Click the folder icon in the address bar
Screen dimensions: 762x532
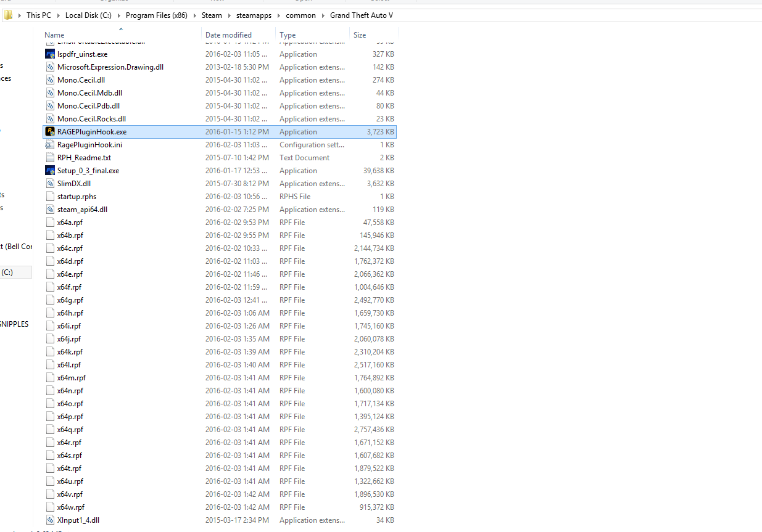coord(9,15)
